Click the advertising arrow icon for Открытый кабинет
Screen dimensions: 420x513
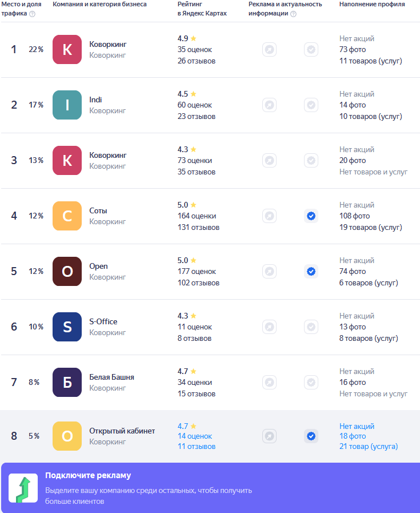(269, 436)
